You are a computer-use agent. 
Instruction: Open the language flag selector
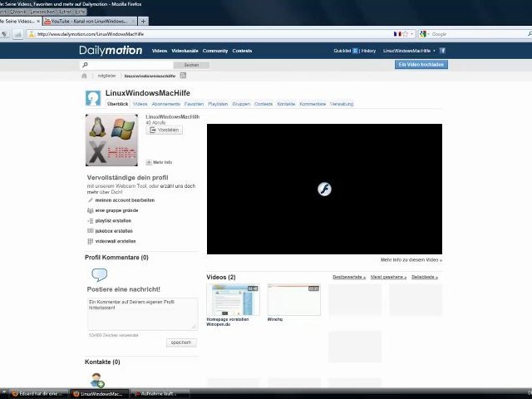398,34
